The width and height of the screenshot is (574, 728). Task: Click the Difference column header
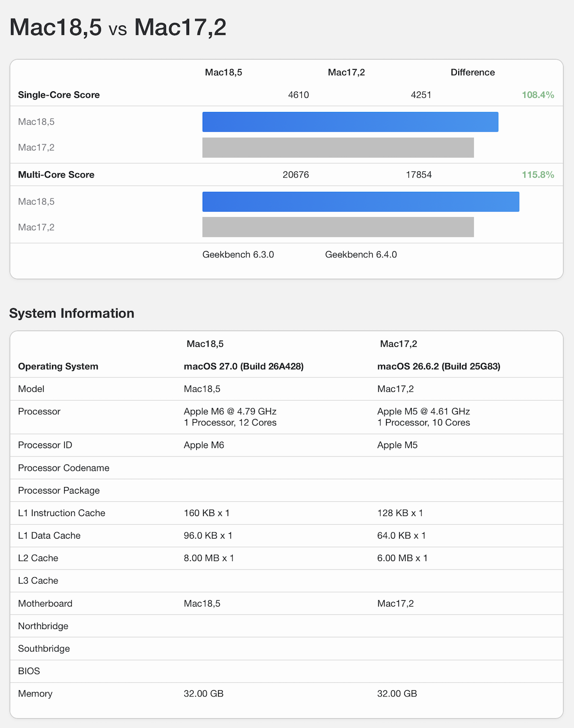pyautogui.click(x=473, y=72)
